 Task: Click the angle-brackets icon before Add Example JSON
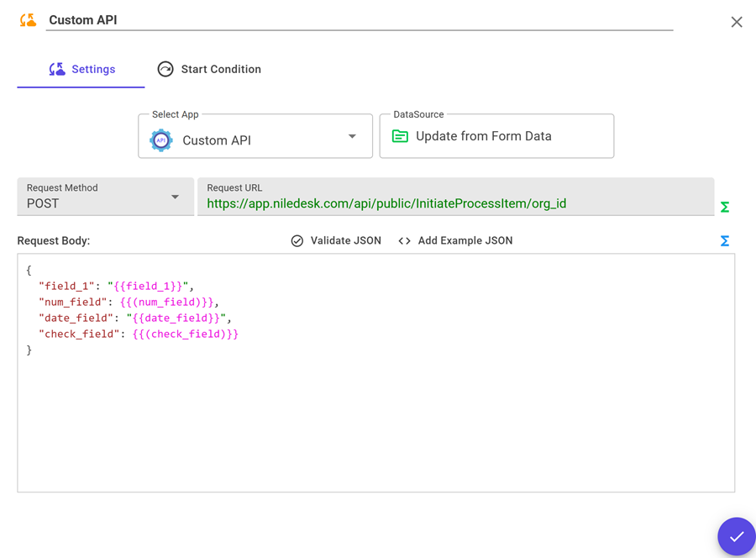404,240
